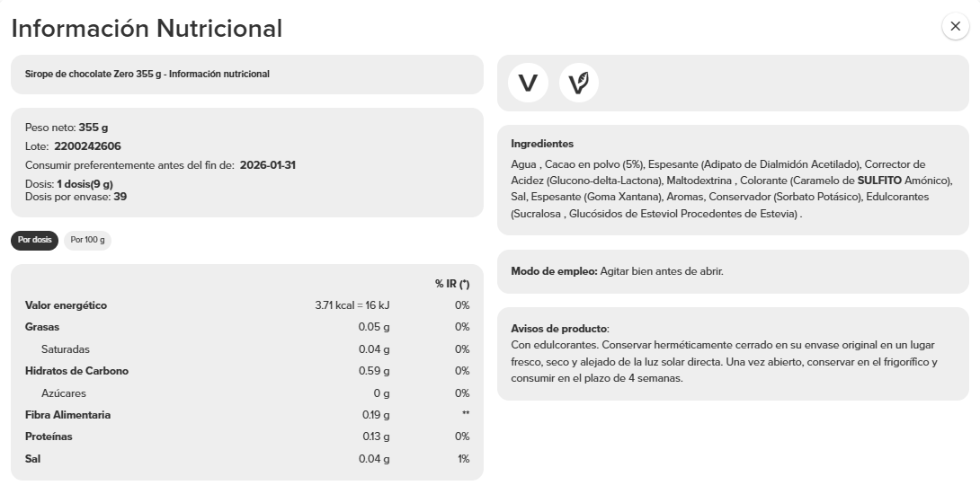Click the Información Nutricional heading
The image size is (980, 494).
(147, 29)
